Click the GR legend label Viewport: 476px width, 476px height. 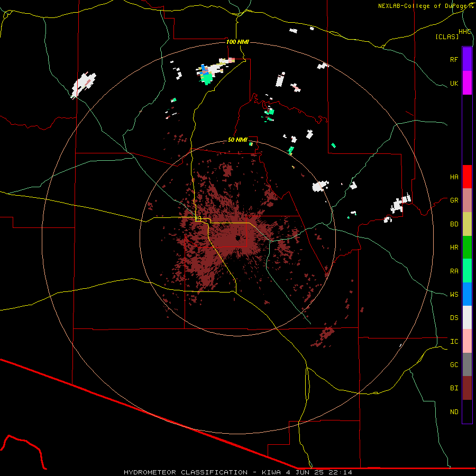[x=454, y=200]
